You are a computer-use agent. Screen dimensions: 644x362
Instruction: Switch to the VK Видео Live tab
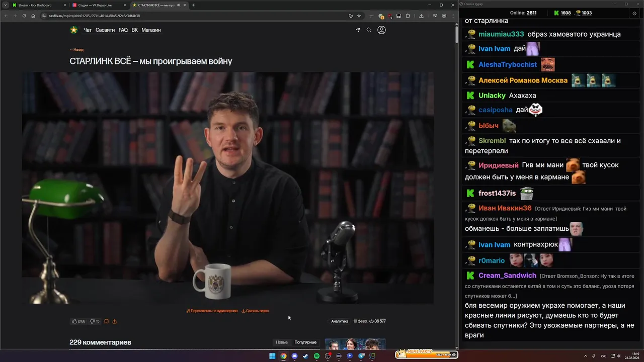pyautogui.click(x=100, y=5)
